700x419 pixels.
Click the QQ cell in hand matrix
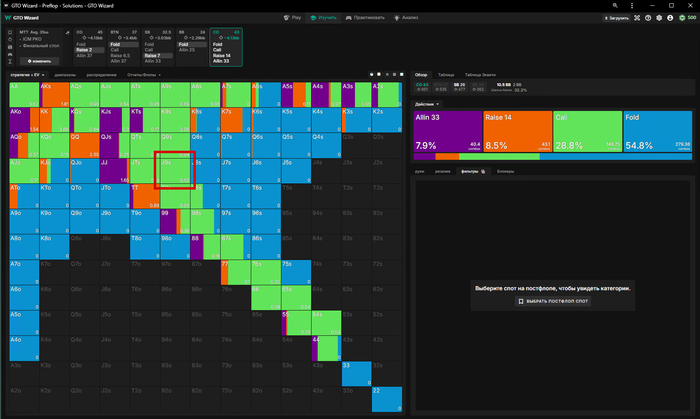[84, 145]
